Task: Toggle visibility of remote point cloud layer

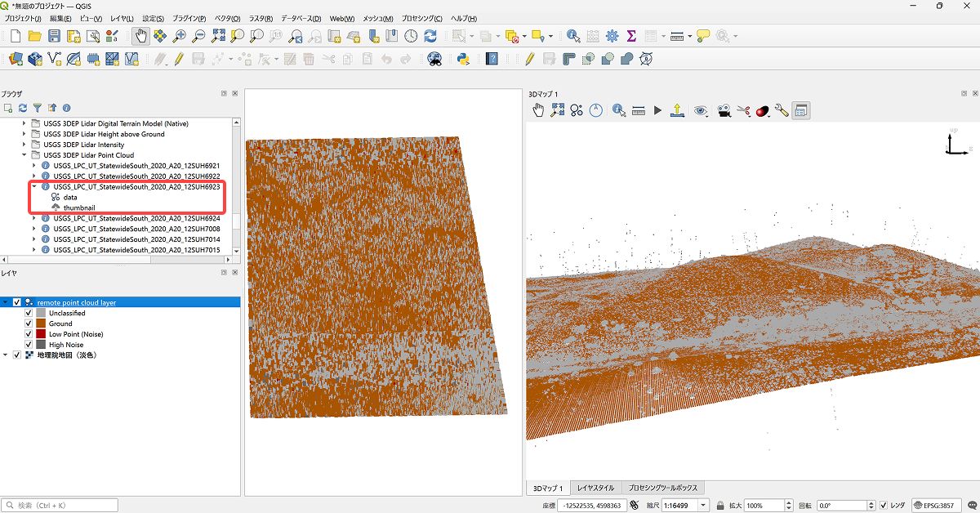Action: (17, 302)
